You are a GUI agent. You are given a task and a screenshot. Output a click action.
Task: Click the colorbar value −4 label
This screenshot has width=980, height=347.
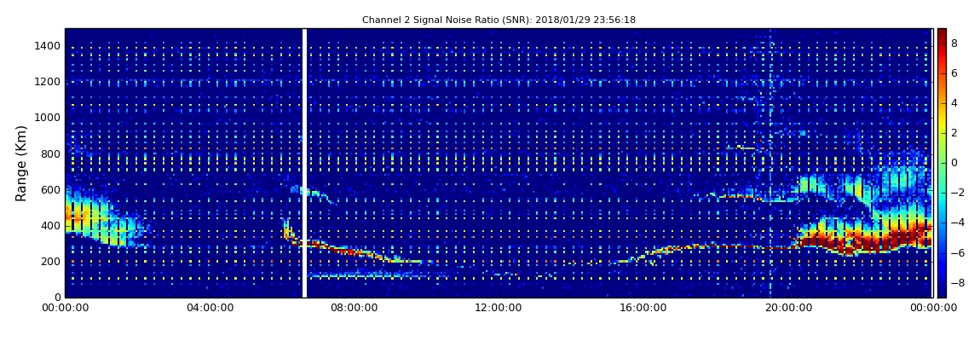pyautogui.click(x=958, y=223)
